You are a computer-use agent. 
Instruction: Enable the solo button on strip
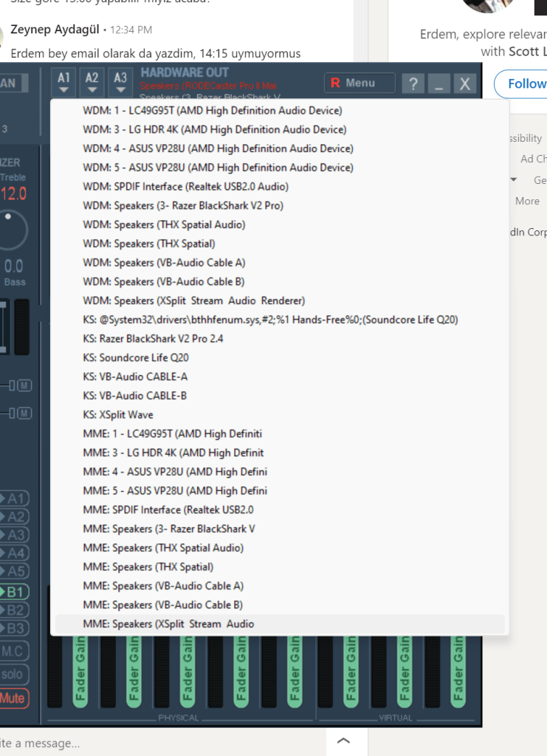tap(14, 675)
